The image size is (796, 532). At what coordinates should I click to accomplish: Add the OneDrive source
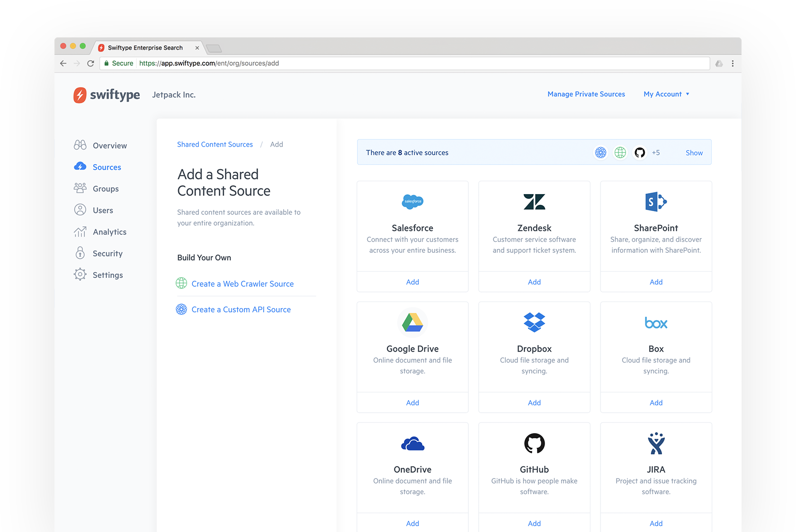pos(412,523)
